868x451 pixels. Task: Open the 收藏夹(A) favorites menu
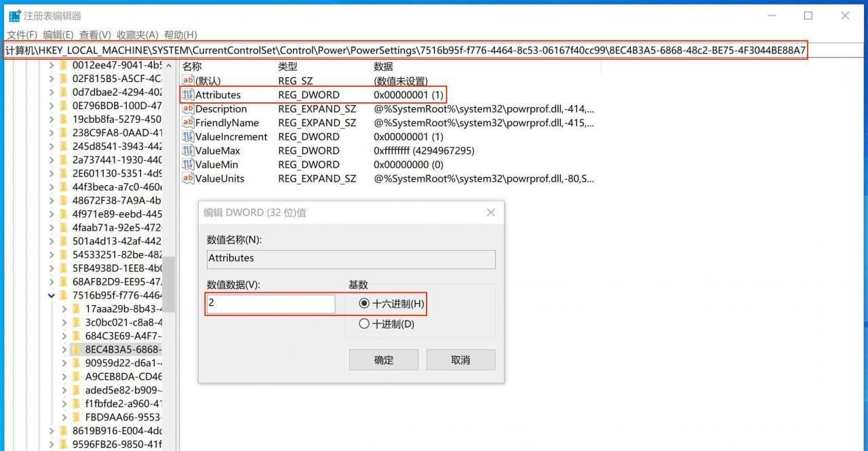coord(137,35)
